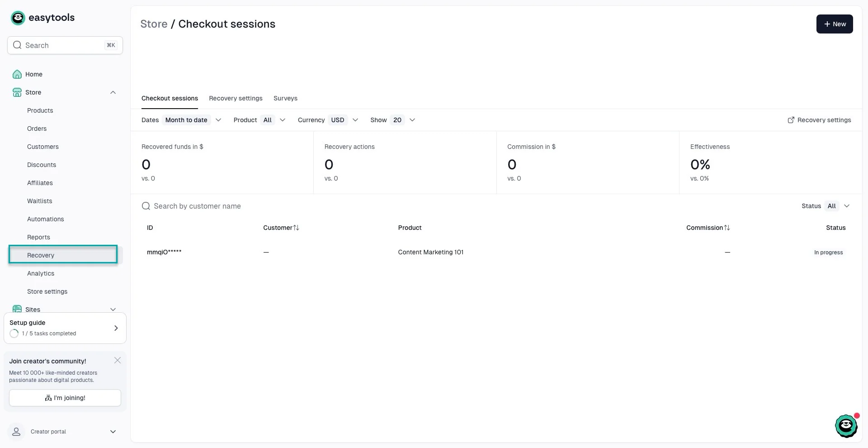Click the I'm joining! button
The width and height of the screenshot is (868, 448).
coord(65,398)
